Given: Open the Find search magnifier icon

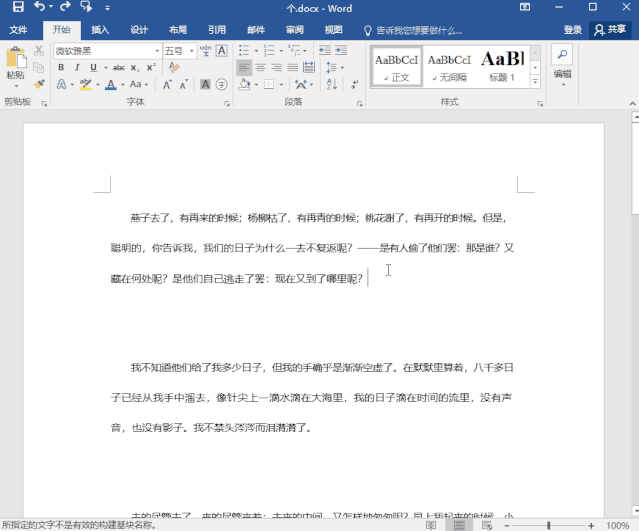Looking at the screenshot, I should click(562, 54).
